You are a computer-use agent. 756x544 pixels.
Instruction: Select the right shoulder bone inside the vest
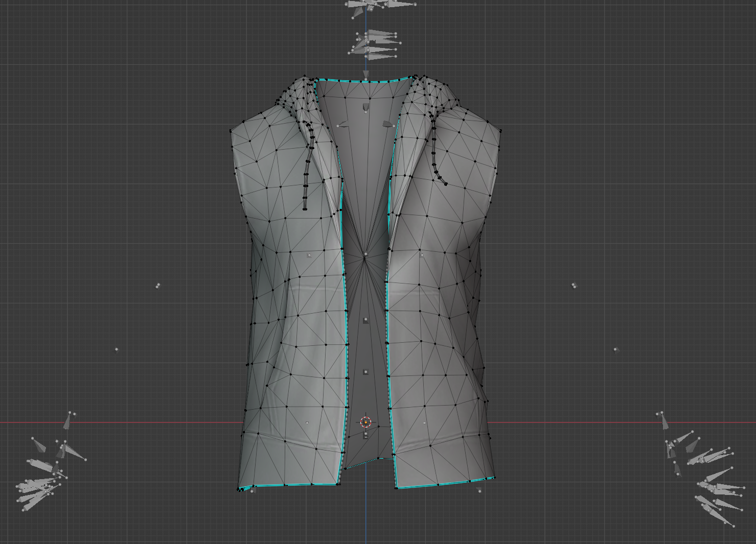[387, 124]
